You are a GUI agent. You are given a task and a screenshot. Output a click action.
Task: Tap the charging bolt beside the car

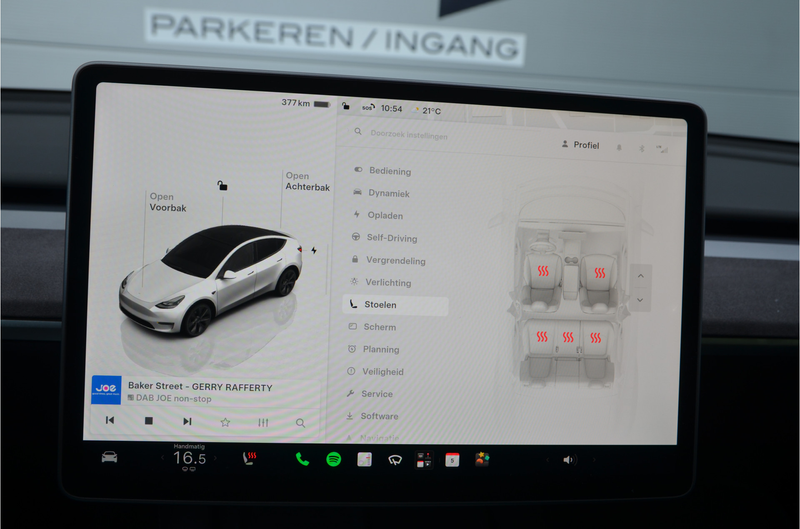pyautogui.click(x=314, y=250)
